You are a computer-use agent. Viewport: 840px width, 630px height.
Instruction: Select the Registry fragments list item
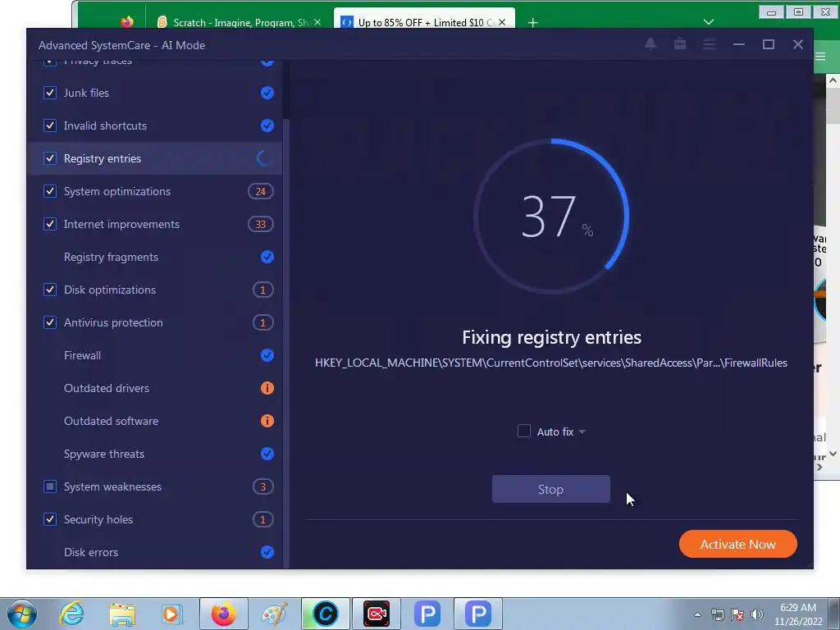click(x=155, y=257)
